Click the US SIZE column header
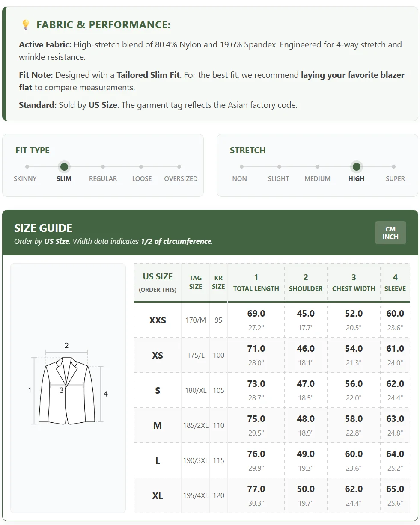 click(x=158, y=282)
